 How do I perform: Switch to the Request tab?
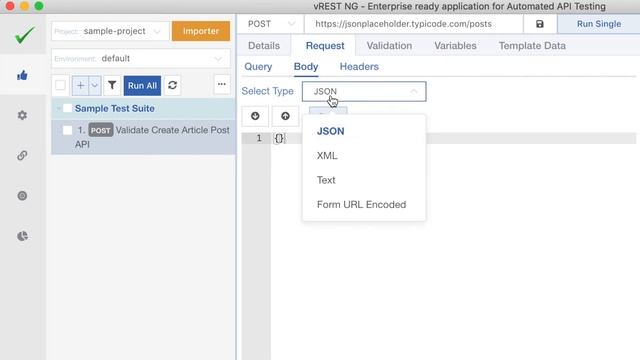325,46
